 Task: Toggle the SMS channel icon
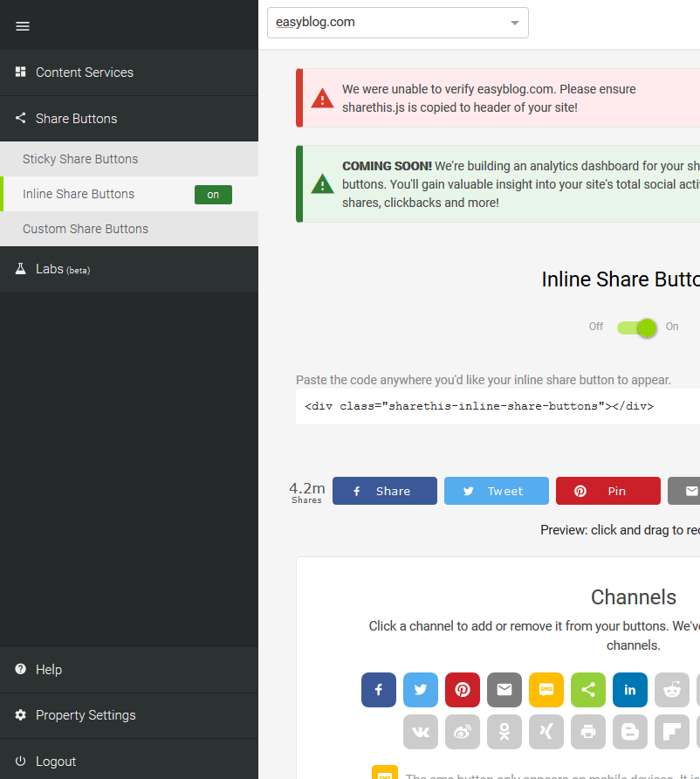point(546,690)
